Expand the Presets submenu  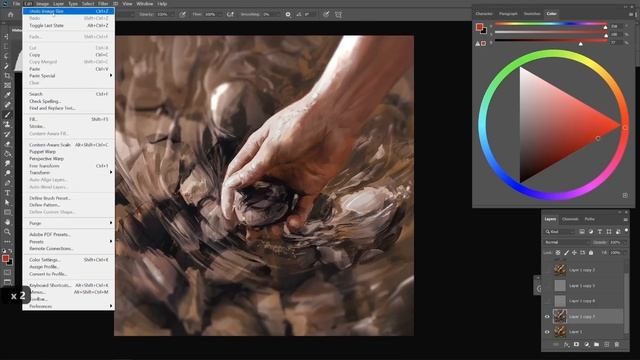tap(69, 242)
